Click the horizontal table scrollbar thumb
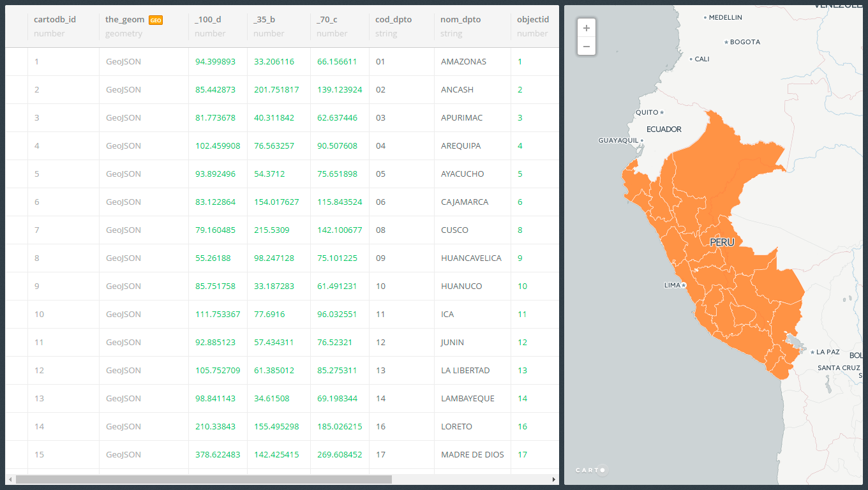This screenshot has height=490, width=868. (204, 479)
